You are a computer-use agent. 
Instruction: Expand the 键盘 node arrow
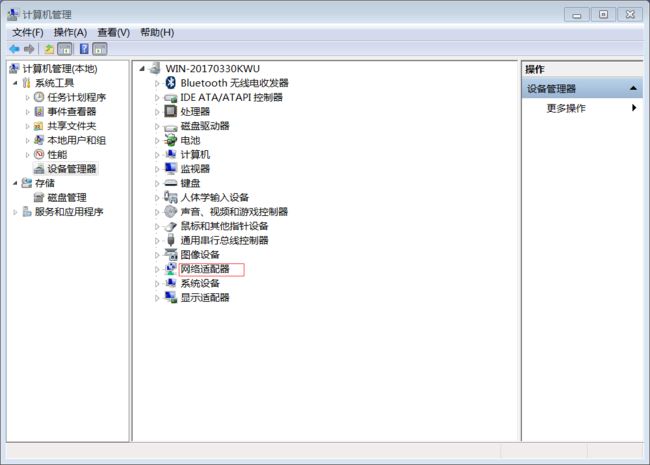pos(157,184)
